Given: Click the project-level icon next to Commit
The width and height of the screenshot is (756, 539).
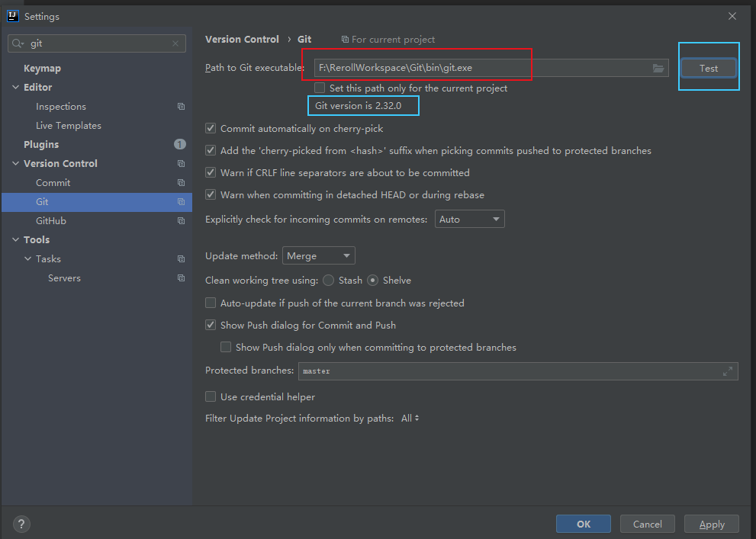Looking at the screenshot, I should tap(182, 182).
